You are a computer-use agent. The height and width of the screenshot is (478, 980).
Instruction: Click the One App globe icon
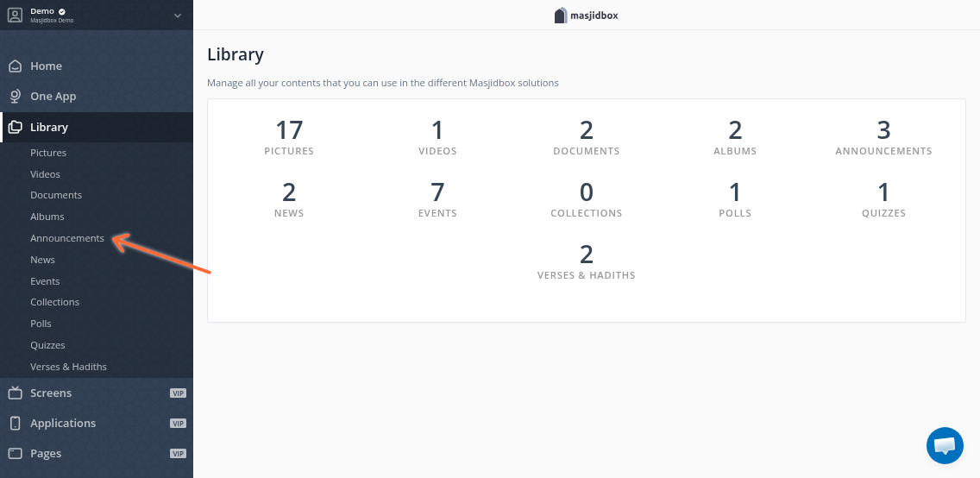tap(15, 97)
